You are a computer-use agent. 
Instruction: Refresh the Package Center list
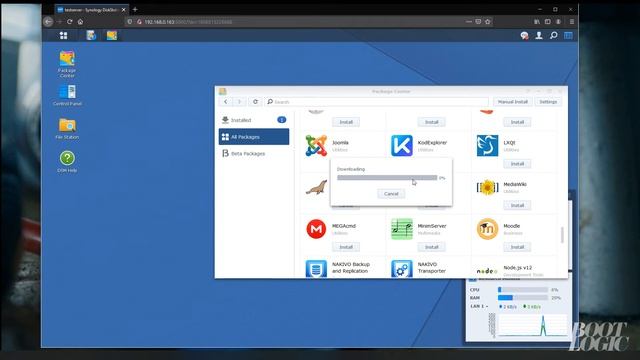(255, 102)
